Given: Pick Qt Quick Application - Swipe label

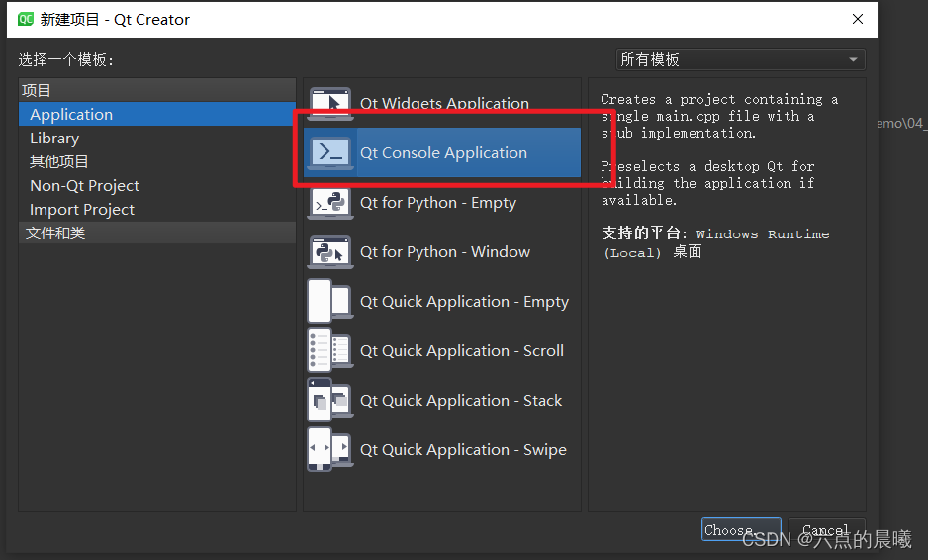Looking at the screenshot, I should [x=463, y=450].
